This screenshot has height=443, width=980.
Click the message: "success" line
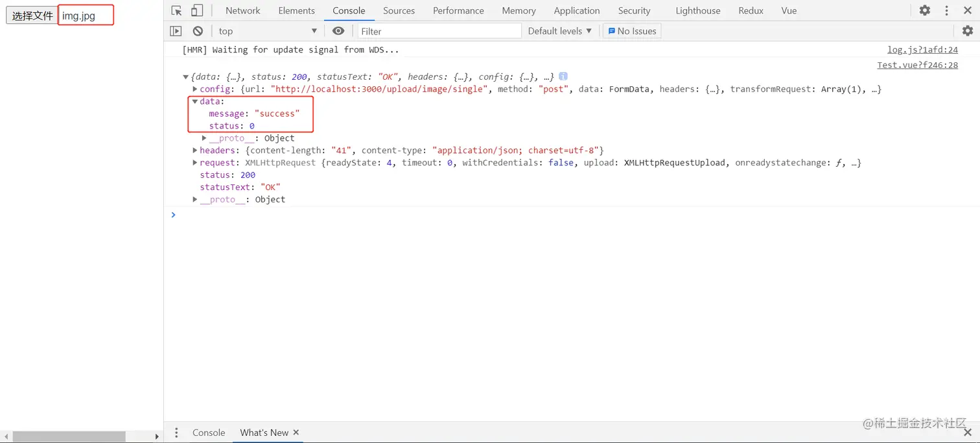(254, 114)
